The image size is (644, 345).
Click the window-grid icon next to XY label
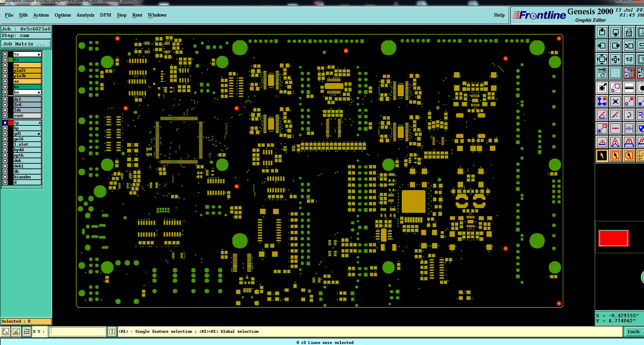(x=26, y=332)
